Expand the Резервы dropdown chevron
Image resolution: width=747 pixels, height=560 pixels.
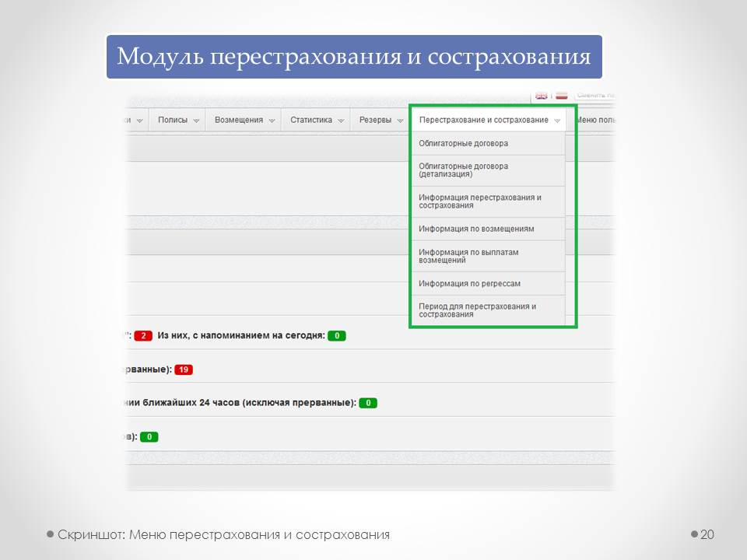401,121
